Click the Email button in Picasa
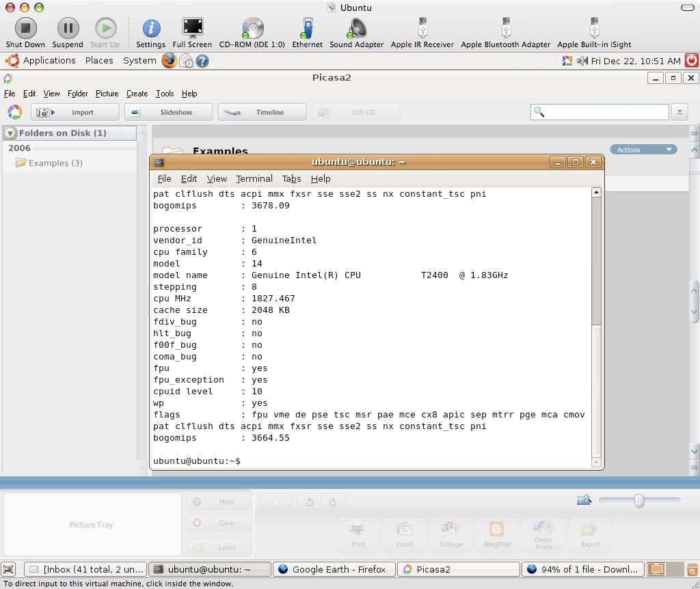 pyautogui.click(x=405, y=534)
